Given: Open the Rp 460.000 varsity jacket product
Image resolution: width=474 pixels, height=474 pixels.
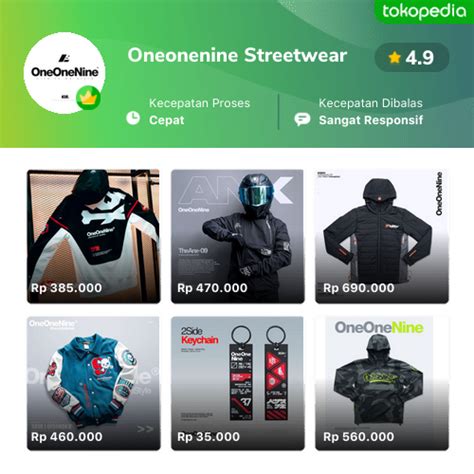Looking at the screenshot, I should [x=94, y=383].
